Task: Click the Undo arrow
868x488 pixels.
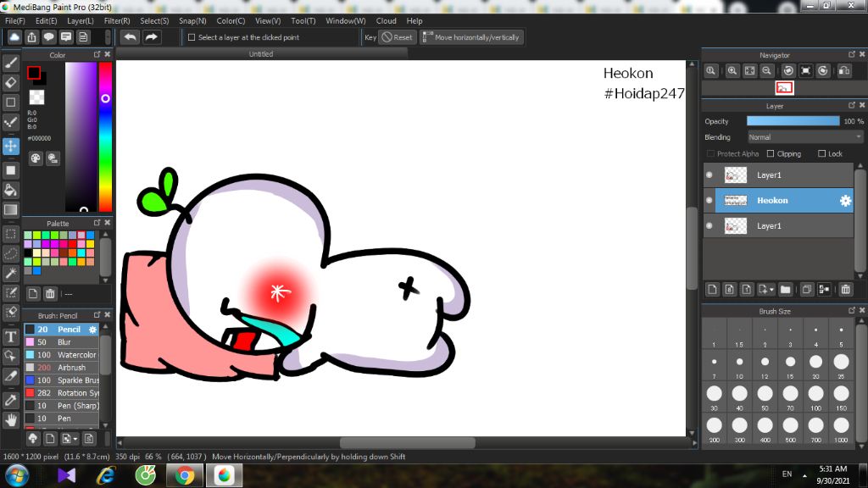Action: (130, 37)
